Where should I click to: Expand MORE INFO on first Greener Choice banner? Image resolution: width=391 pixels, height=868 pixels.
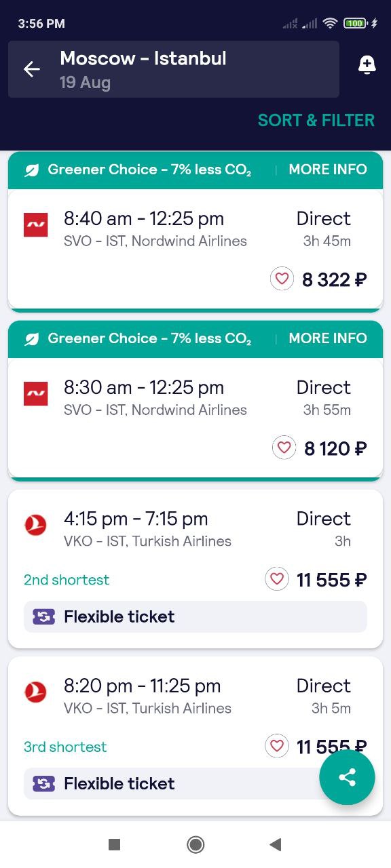point(328,170)
